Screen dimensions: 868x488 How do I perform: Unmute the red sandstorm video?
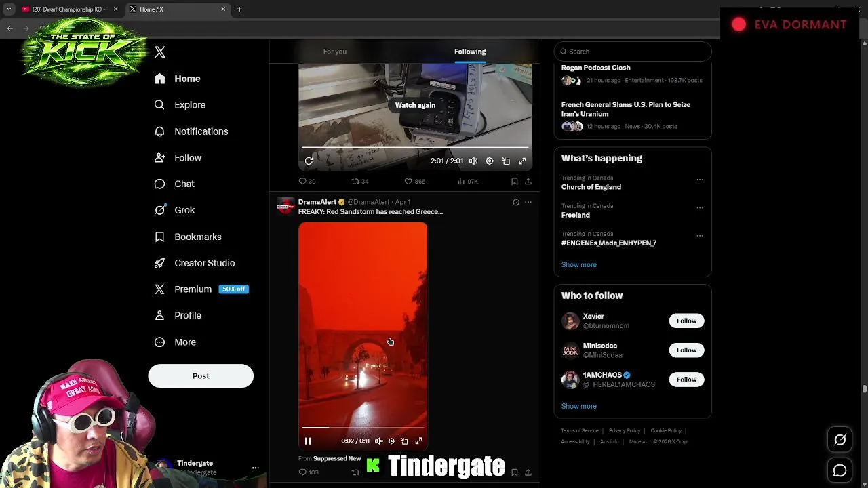pyautogui.click(x=379, y=441)
